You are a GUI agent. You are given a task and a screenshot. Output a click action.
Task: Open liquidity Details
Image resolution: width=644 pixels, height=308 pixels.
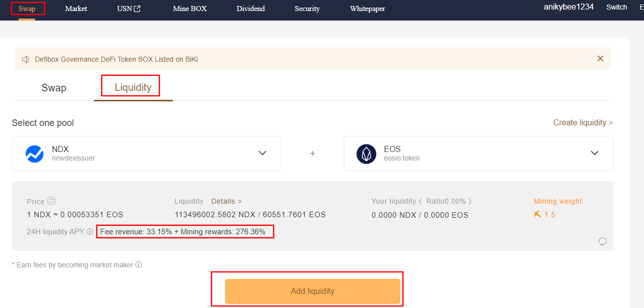click(226, 201)
